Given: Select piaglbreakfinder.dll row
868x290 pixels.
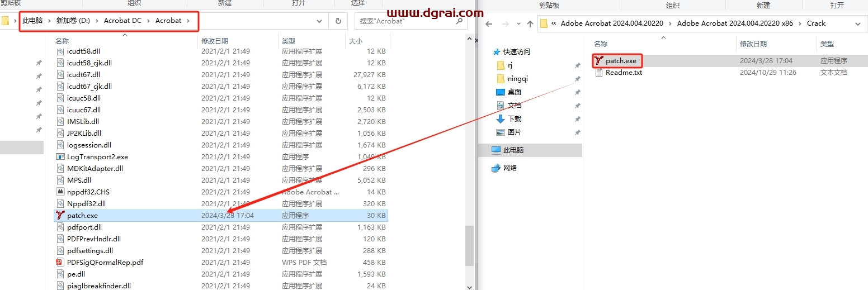Looking at the screenshot, I should (221, 286).
